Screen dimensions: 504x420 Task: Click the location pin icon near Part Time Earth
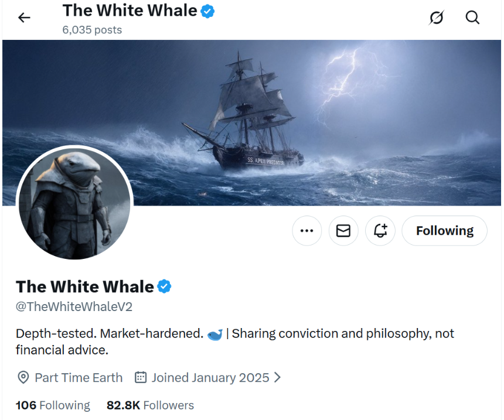[23, 377]
